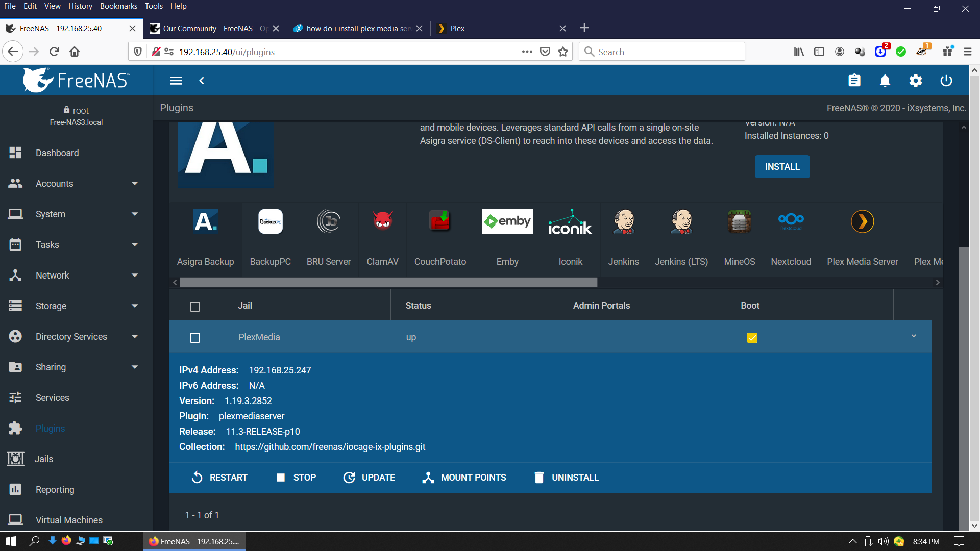Open Windows action center notifications

pyautogui.click(x=959, y=541)
